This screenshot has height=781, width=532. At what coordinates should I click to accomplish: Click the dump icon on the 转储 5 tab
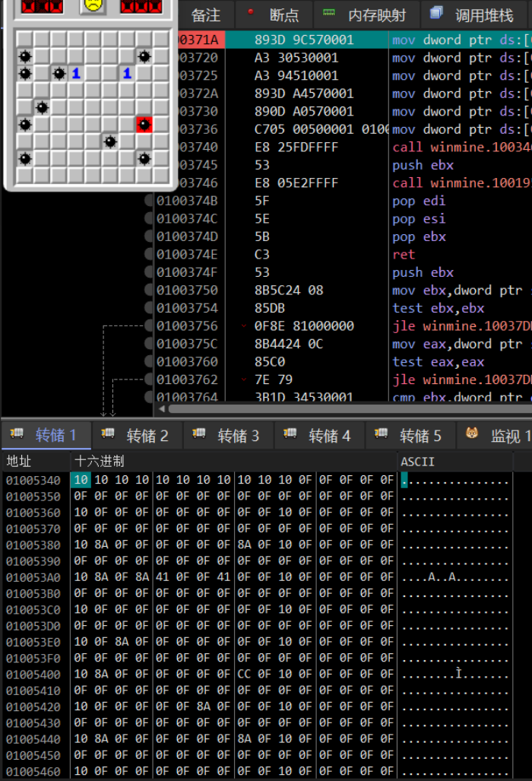[x=381, y=433]
